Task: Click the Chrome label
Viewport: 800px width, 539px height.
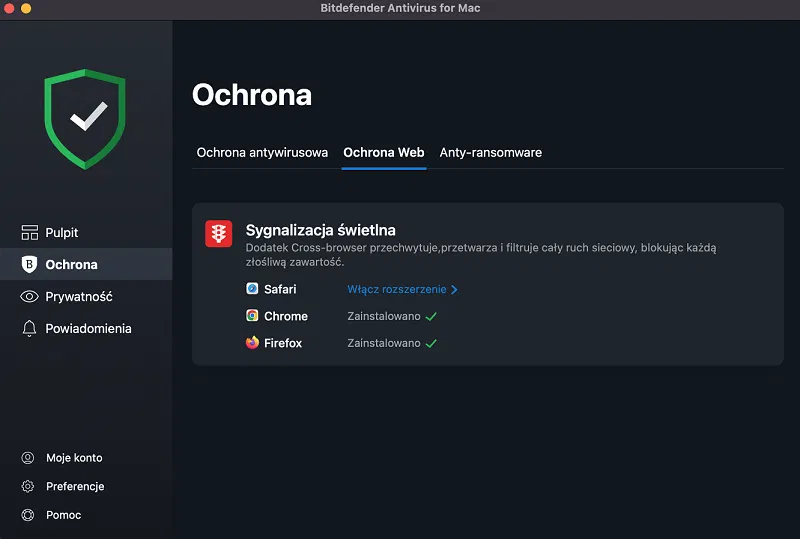Action: 286,316
